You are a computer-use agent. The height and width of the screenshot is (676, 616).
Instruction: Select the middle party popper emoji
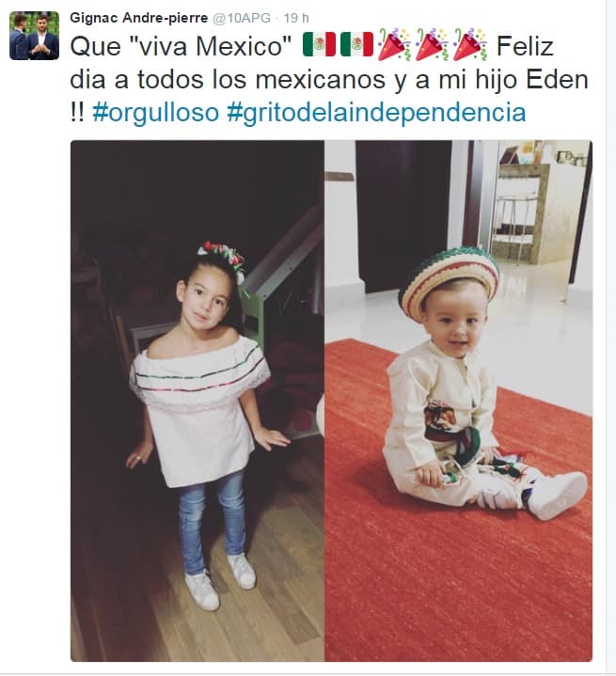pyautogui.click(x=432, y=44)
